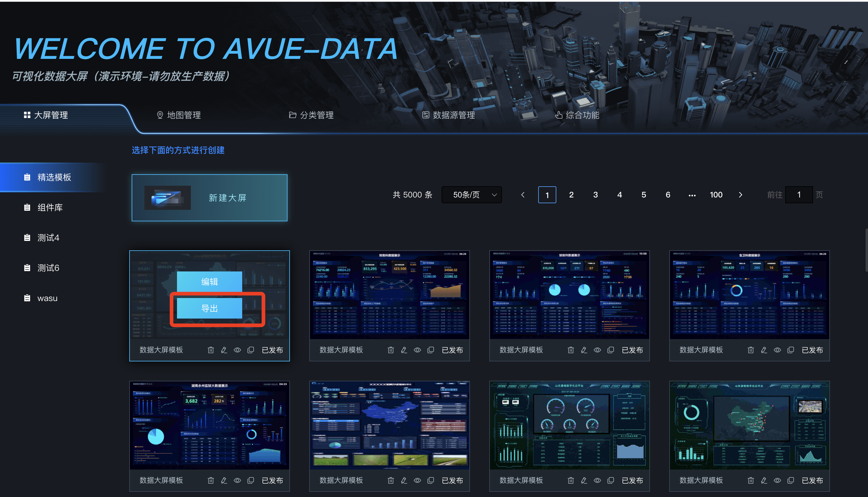
Task: Preview the 狱政科数据展示 card with eye icon
Action: [597, 350]
